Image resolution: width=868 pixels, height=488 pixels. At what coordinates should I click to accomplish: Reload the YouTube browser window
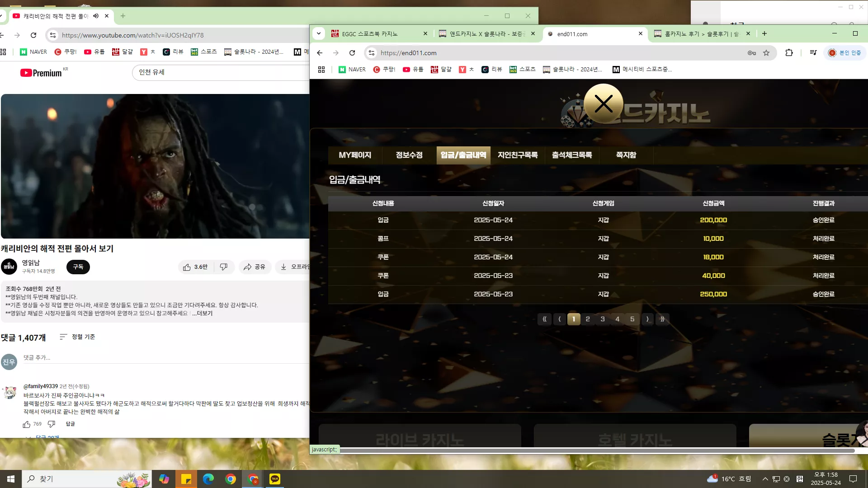point(33,35)
